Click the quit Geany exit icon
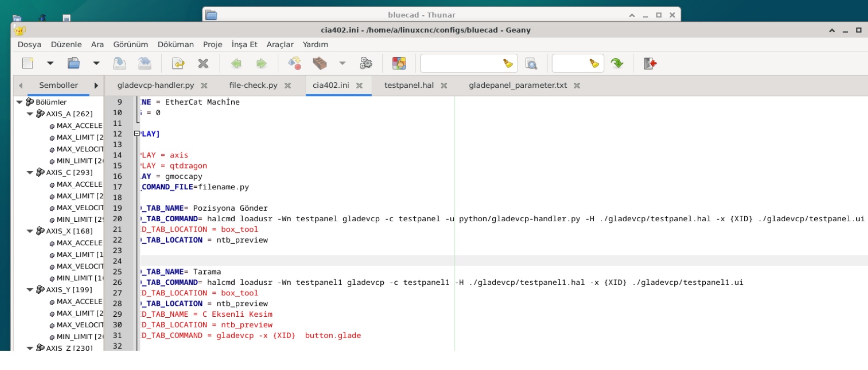This screenshot has height=370, width=868. (x=650, y=63)
